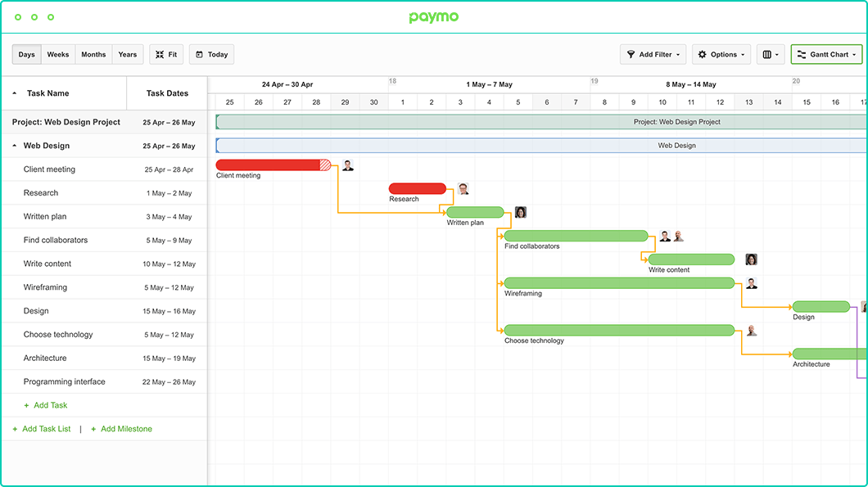Image resolution: width=868 pixels, height=487 pixels.
Task: Select the Architecture task name
Action: (45, 358)
